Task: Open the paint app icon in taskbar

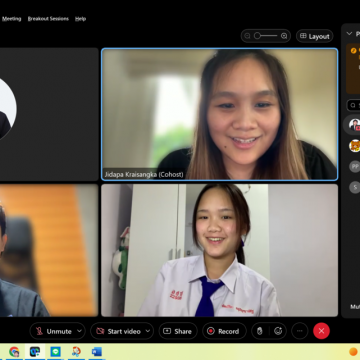Action: pyautogui.click(x=76, y=352)
